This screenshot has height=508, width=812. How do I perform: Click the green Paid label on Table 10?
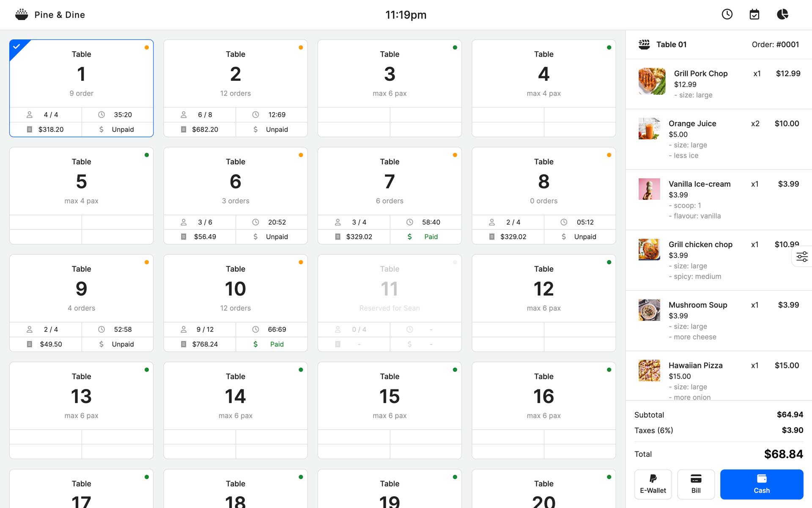click(x=277, y=344)
